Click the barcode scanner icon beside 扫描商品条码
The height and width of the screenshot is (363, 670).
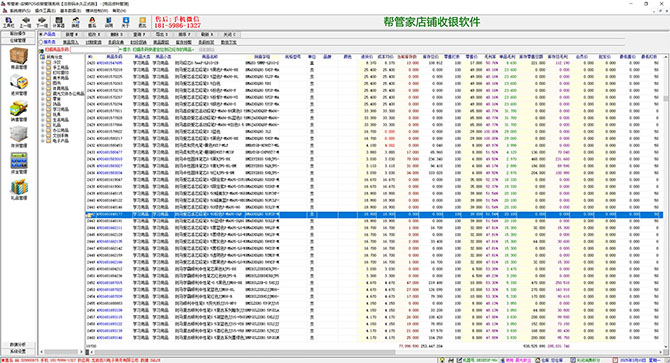tap(42, 50)
